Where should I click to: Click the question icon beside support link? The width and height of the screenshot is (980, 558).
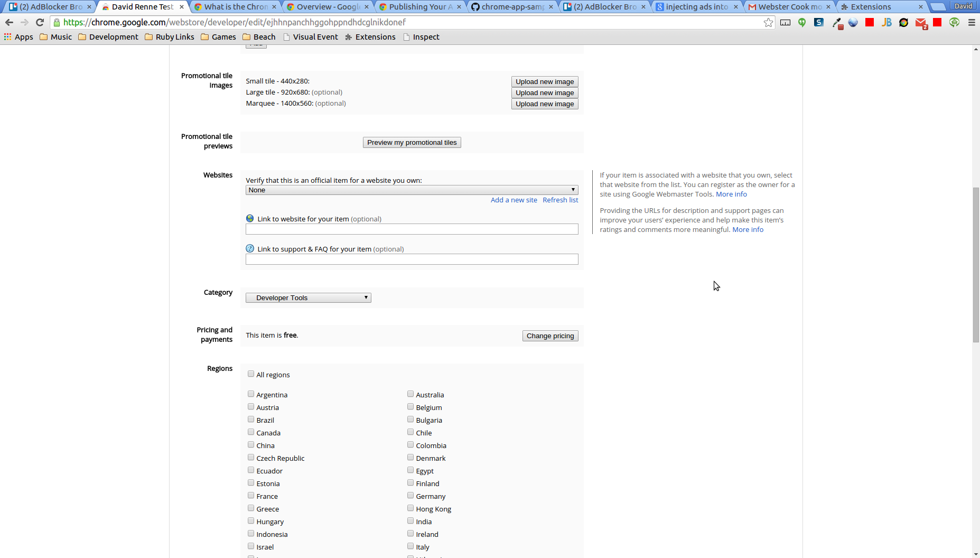tap(250, 248)
